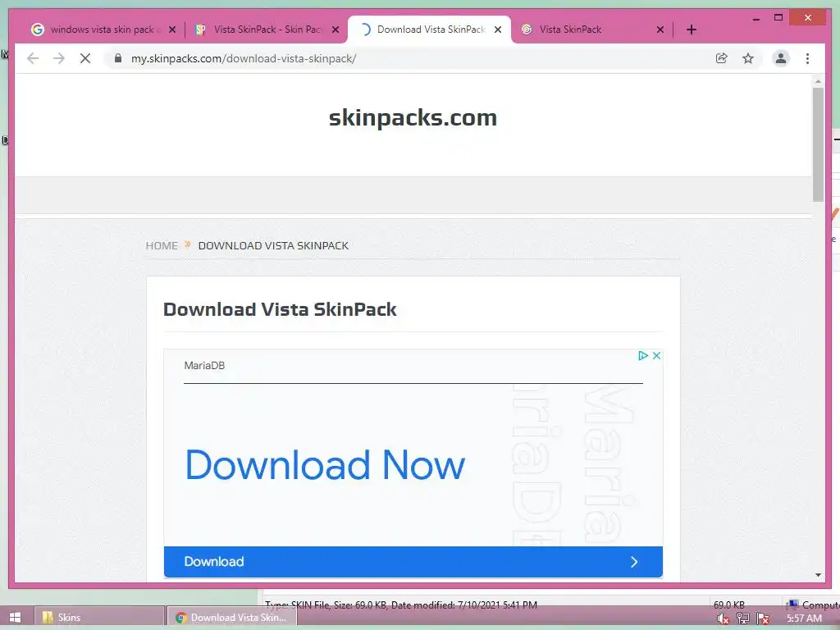Click the action center flag tray icon

point(764,619)
